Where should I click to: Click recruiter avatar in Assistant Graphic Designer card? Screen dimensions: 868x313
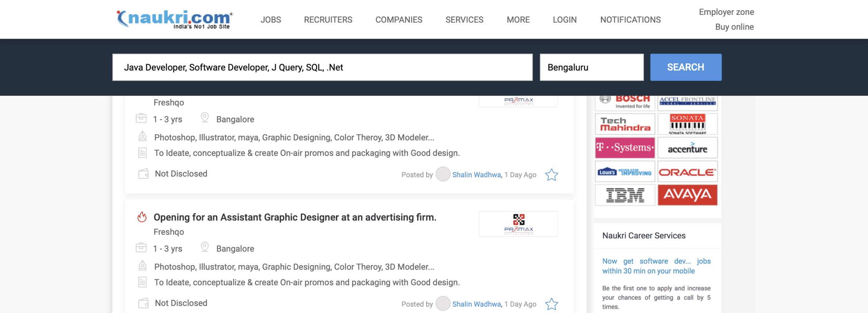click(x=443, y=304)
